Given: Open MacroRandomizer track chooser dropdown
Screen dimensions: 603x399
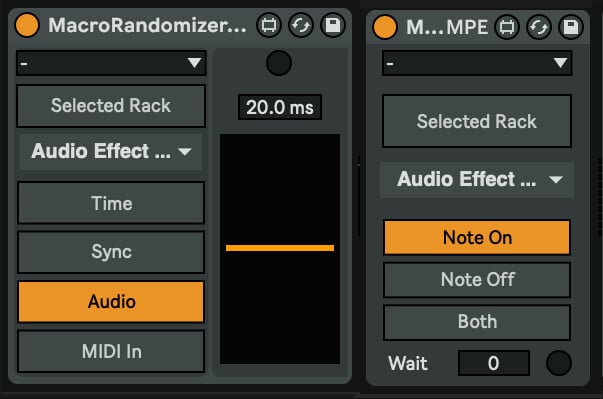Looking at the screenshot, I should tap(111, 63).
